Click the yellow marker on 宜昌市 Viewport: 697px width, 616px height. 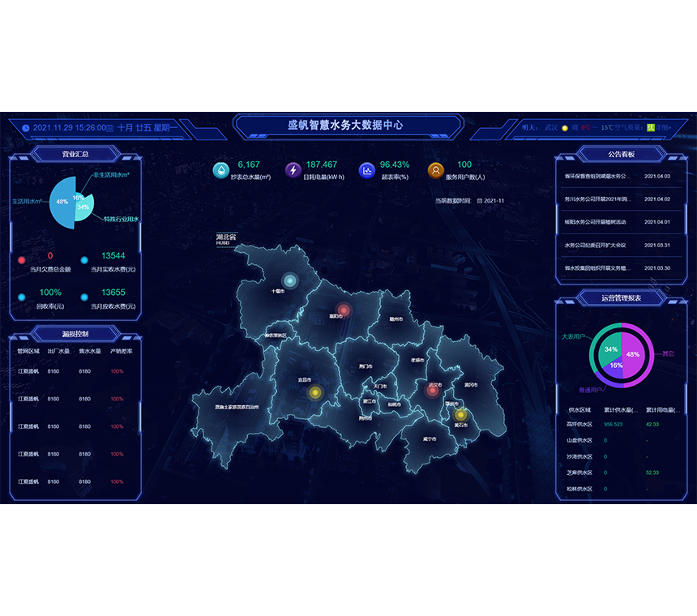pyautogui.click(x=315, y=392)
